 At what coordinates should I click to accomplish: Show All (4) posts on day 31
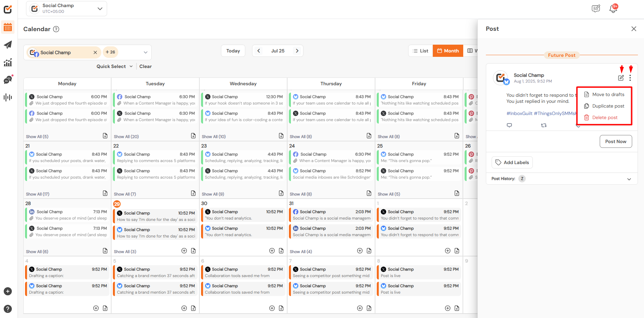301,252
